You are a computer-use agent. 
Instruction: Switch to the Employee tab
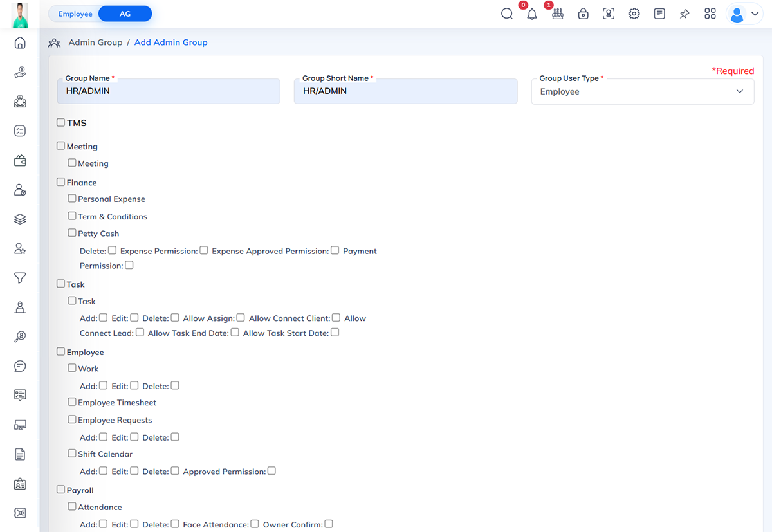tap(75, 14)
